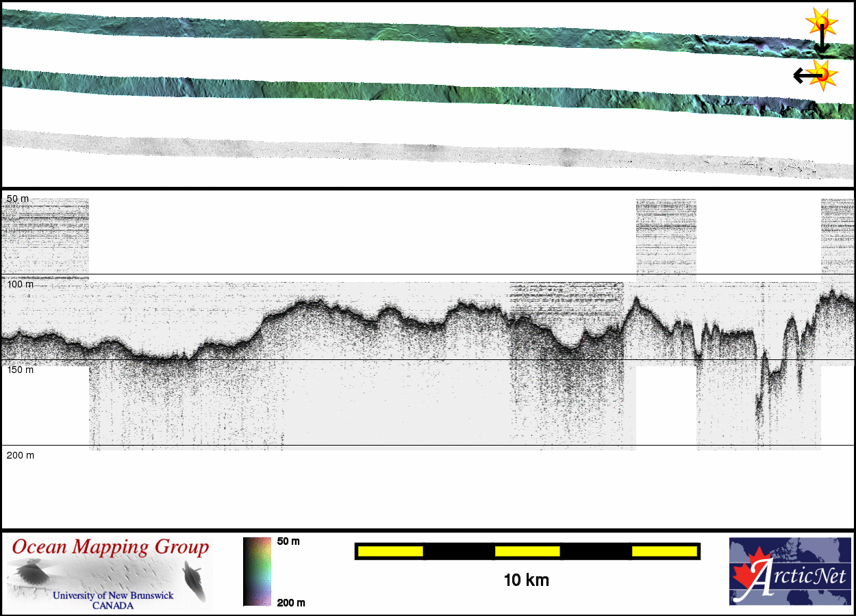
Task: Click the downward-pointing black arrowhead
Action: click(822, 49)
